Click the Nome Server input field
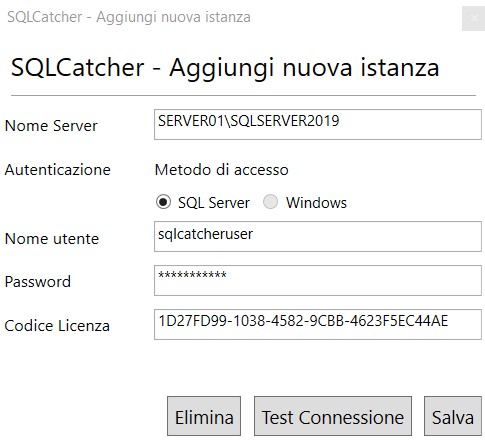 tap(318, 125)
